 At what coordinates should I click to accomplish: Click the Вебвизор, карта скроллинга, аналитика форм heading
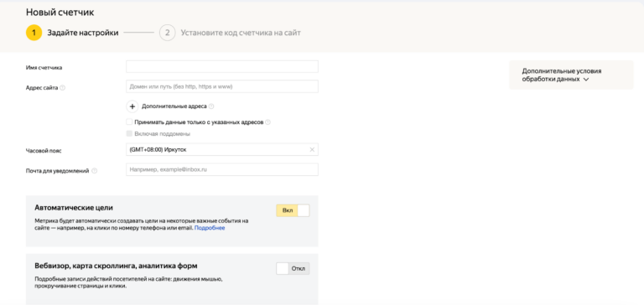(116, 266)
